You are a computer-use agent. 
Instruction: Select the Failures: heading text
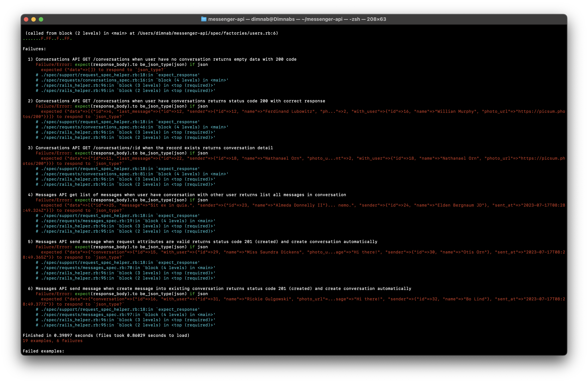pos(34,49)
